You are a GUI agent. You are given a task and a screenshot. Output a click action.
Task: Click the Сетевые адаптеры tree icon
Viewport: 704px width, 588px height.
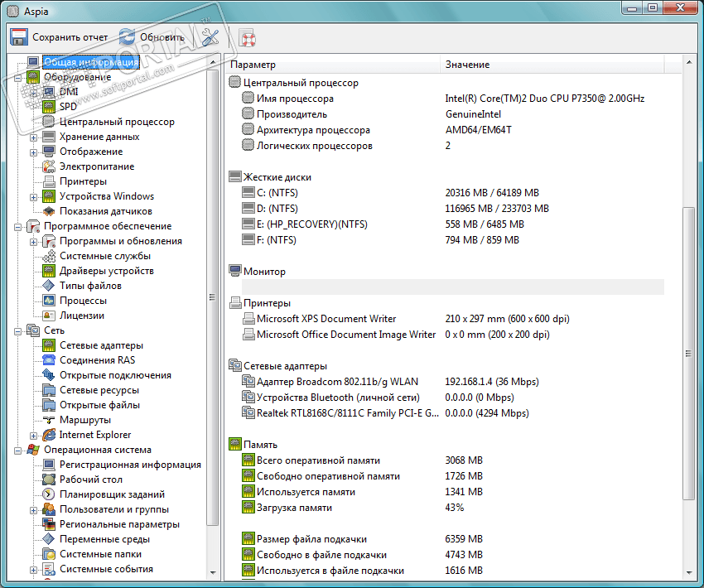[x=49, y=345]
